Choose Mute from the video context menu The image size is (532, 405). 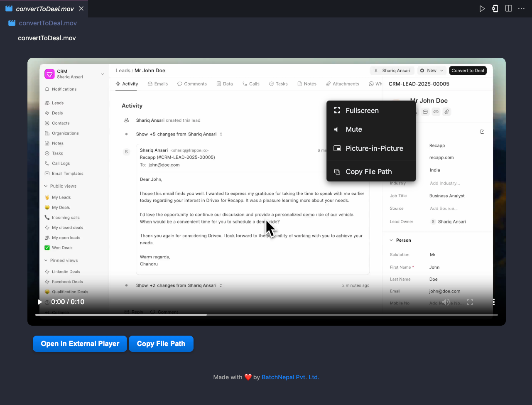tap(371, 129)
